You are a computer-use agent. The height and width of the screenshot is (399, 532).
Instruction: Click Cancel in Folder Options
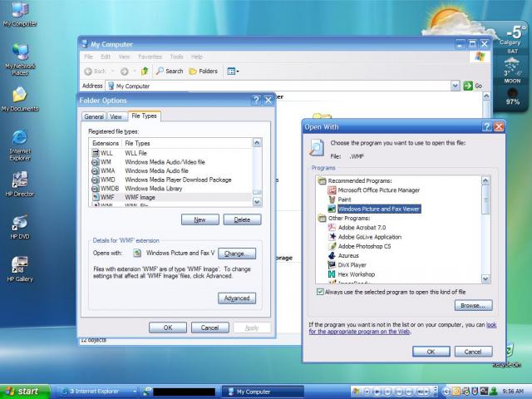210,328
